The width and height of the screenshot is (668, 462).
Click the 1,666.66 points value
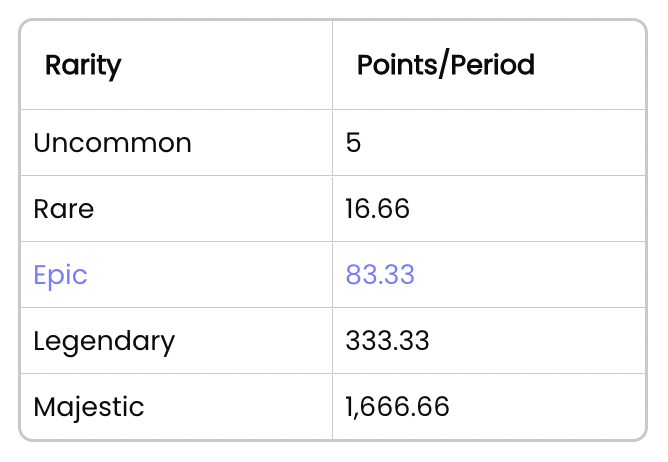click(397, 407)
